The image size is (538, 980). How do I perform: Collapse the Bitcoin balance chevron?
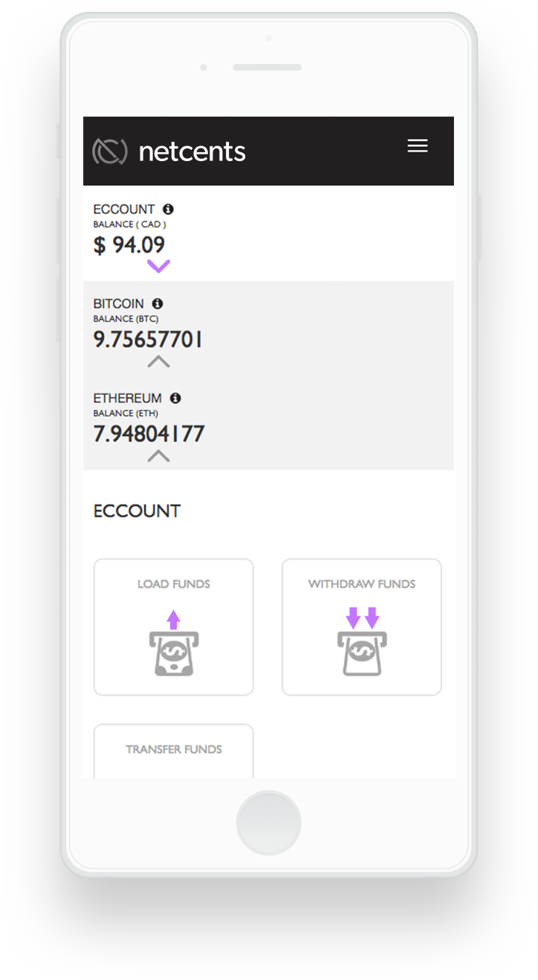(x=158, y=362)
